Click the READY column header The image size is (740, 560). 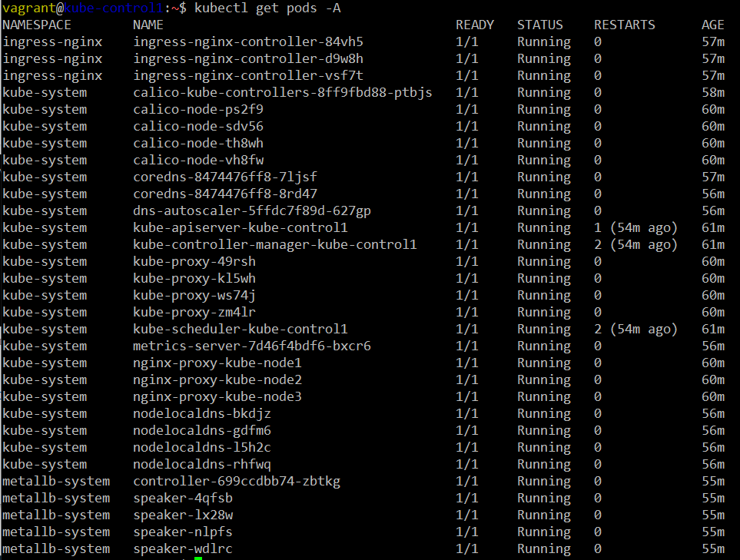pos(475,25)
